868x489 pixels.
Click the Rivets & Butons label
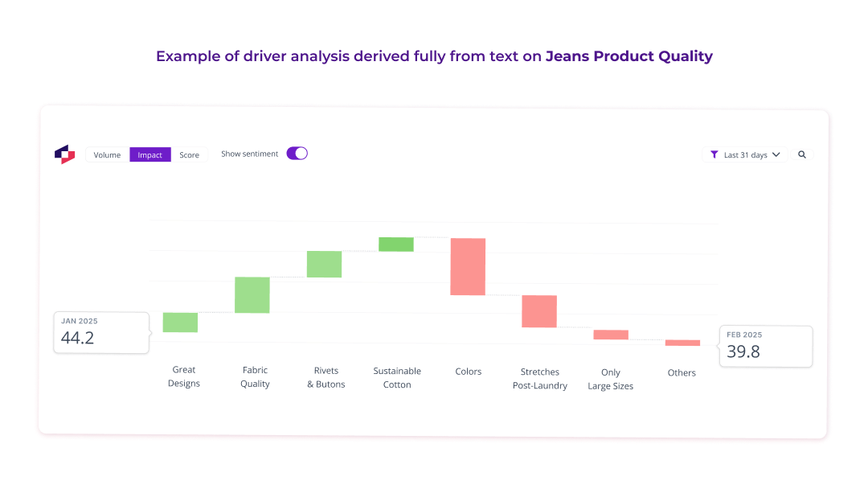point(326,377)
